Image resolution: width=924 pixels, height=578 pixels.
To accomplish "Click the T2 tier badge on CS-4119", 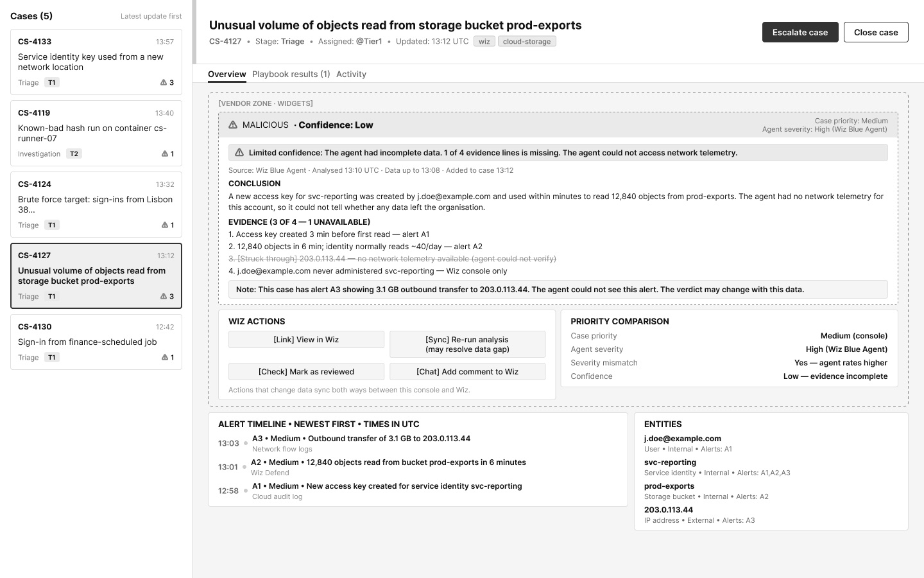I will pos(74,153).
